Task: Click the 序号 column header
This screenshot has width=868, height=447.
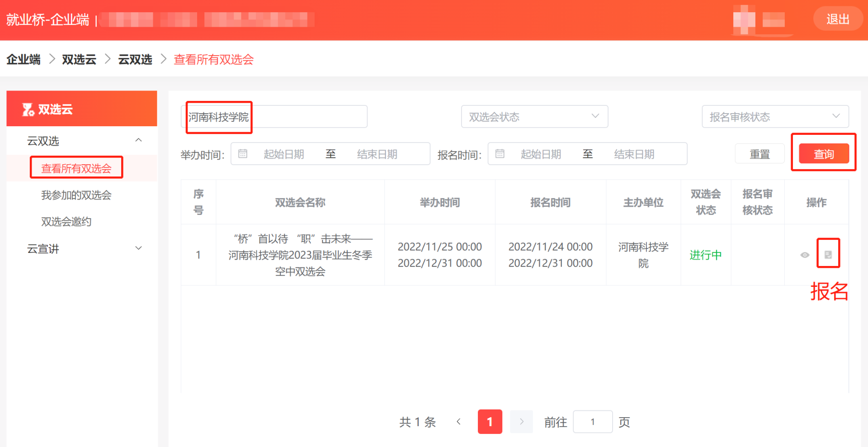Action: [198, 202]
